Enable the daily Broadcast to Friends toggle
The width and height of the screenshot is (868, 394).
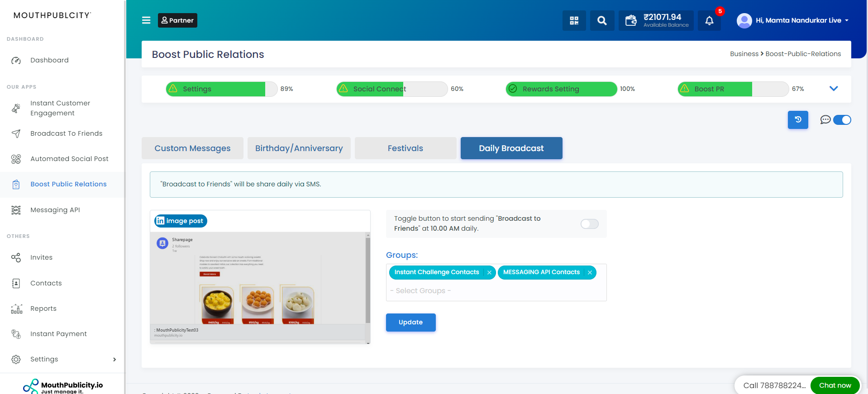point(589,224)
